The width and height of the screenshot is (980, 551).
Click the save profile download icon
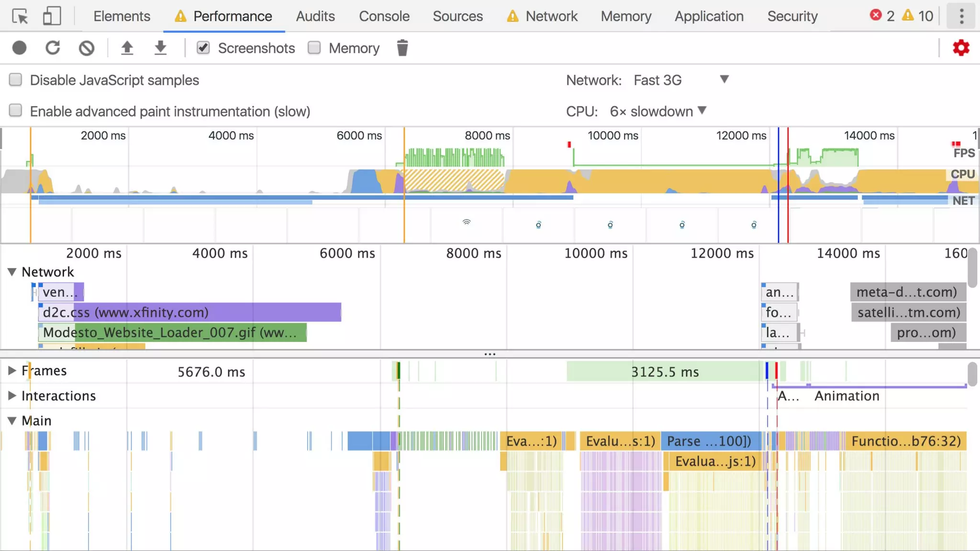point(160,48)
